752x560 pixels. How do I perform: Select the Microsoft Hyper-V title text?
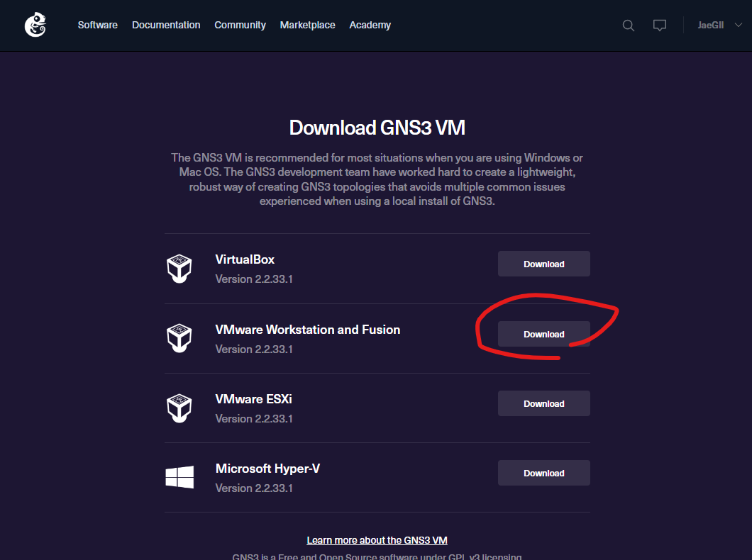click(x=267, y=469)
